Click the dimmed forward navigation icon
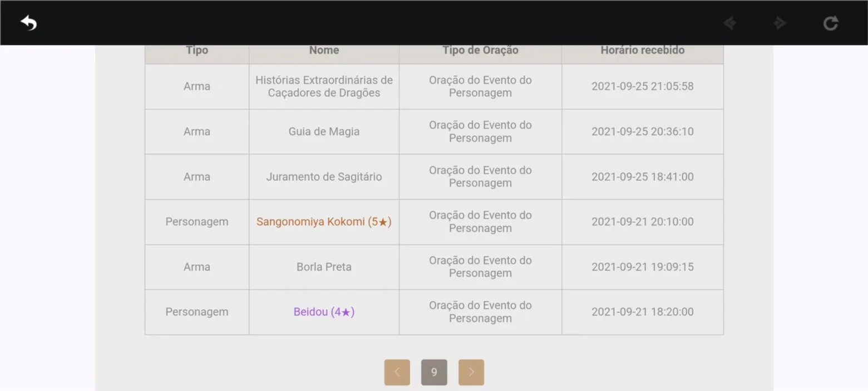This screenshot has height=391, width=868. (780, 23)
